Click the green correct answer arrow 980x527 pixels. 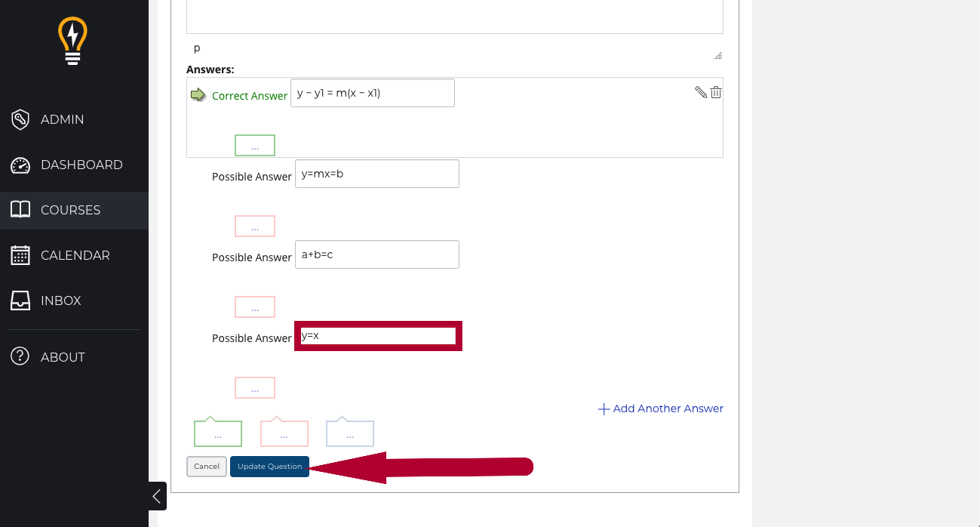pyautogui.click(x=198, y=95)
